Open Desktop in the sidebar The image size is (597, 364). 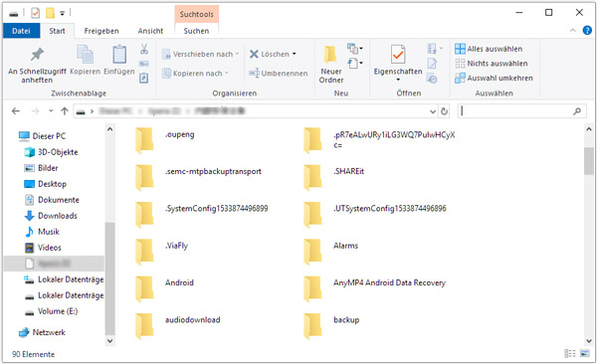tap(46, 184)
